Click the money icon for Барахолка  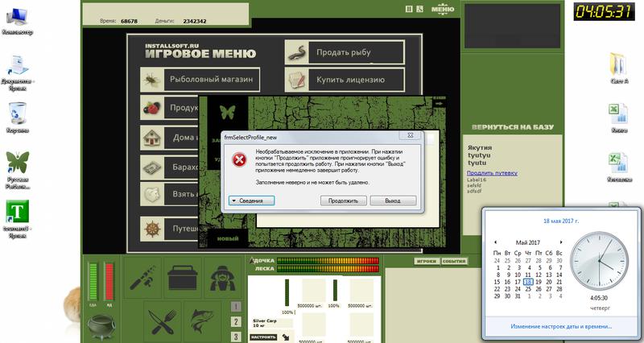tap(152, 167)
